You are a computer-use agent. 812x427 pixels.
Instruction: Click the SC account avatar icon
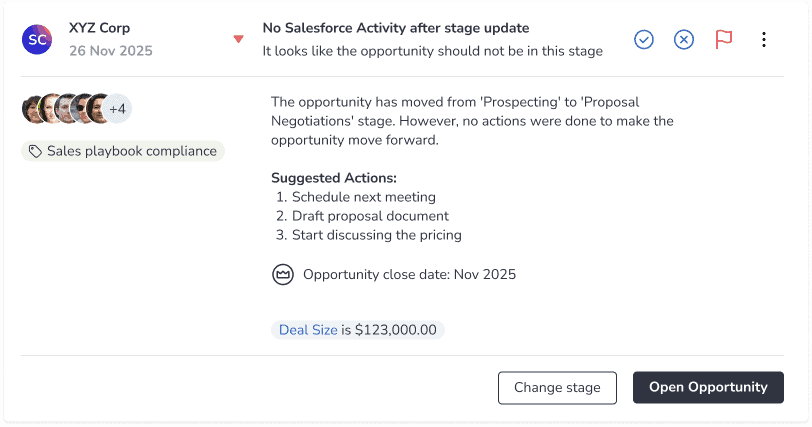click(x=37, y=39)
